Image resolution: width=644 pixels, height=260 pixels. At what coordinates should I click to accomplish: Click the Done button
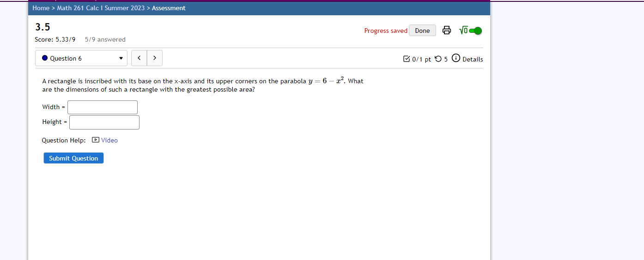click(x=422, y=31)
